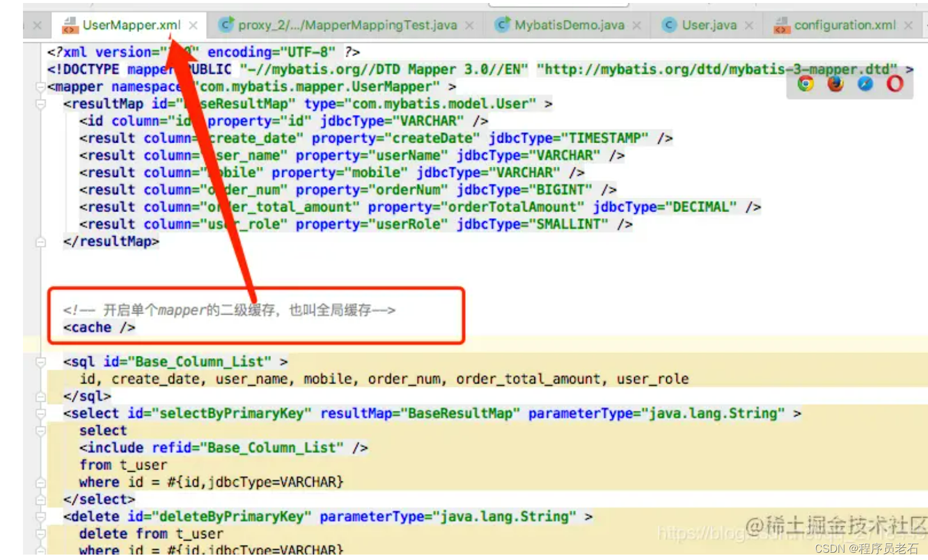928x560 pixels.
Task: Fold the deleteByPrimaryKey delete block
Action: pyautogui.click(x=41, y=517)
